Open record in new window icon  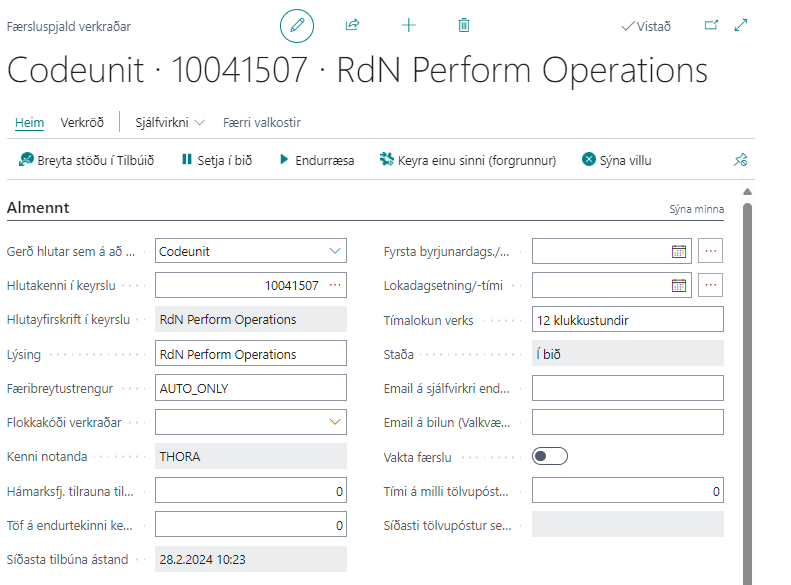(711, 26)
